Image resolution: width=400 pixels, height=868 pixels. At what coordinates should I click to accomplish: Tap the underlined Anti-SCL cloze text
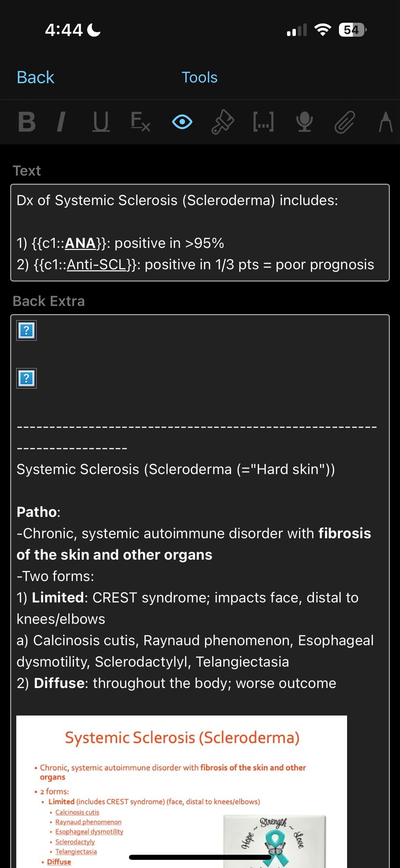click(x=97, y=265)
